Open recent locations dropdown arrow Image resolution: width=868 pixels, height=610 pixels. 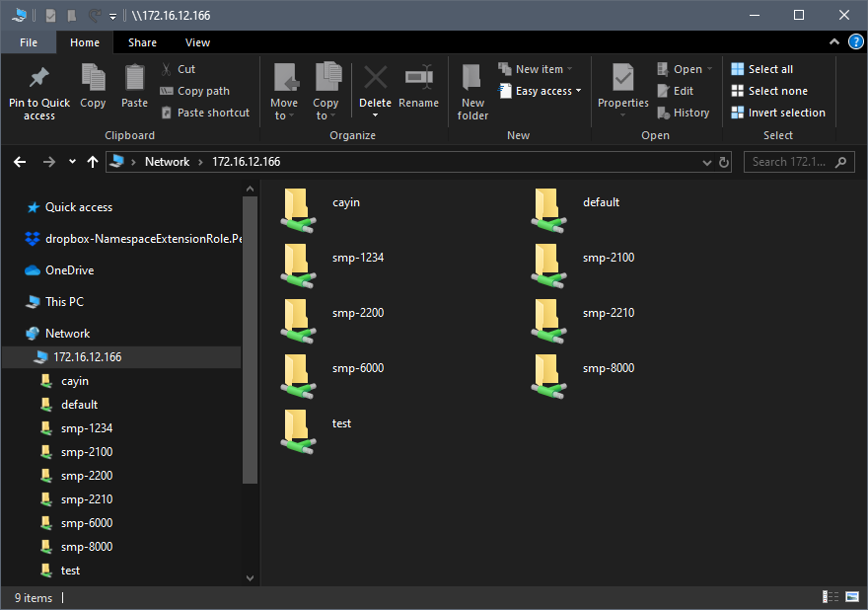[72, 162]
